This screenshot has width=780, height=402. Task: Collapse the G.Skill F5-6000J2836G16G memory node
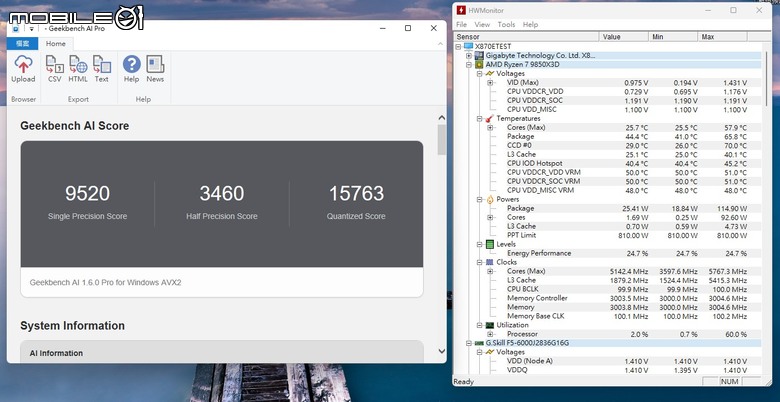[x=468, y=343]
